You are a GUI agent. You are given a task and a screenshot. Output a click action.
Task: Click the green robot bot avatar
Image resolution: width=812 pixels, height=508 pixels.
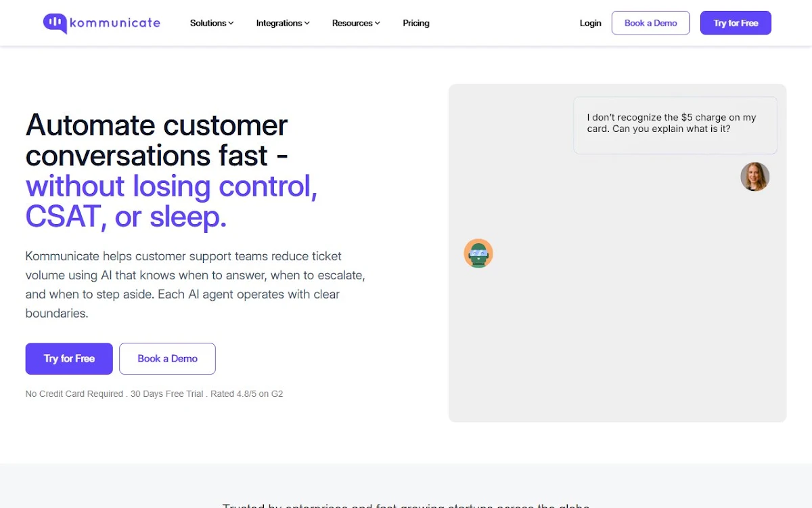pos(478,253)
